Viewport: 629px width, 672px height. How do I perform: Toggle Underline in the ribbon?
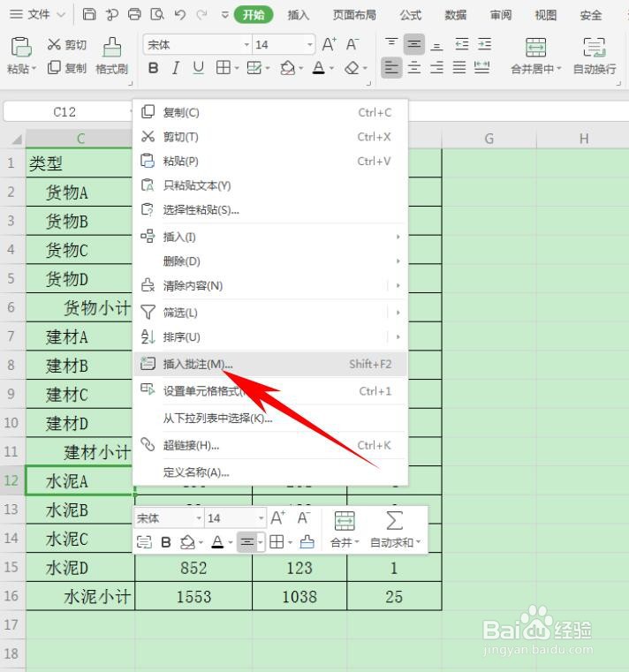(x=198, y=68)
